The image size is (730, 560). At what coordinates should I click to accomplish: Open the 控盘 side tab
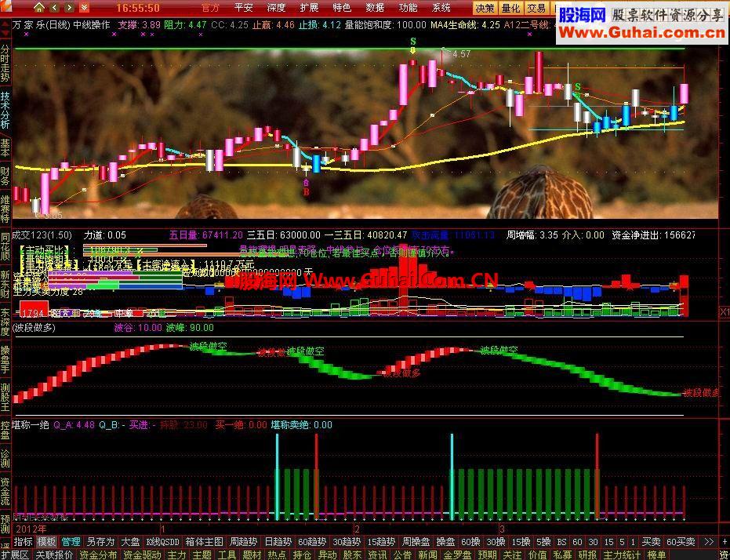pos(5,431)
